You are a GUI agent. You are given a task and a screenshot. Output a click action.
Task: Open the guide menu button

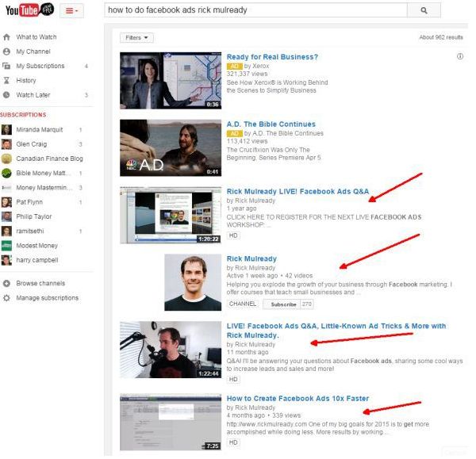71,11
